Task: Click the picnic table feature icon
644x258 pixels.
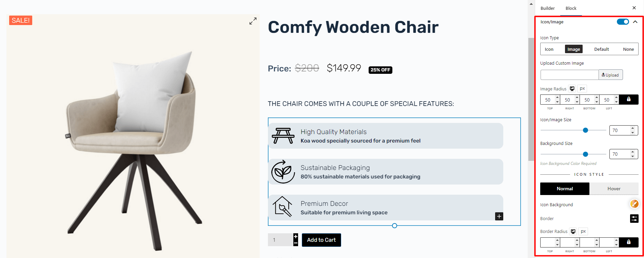Action: (x=283, y=136)
